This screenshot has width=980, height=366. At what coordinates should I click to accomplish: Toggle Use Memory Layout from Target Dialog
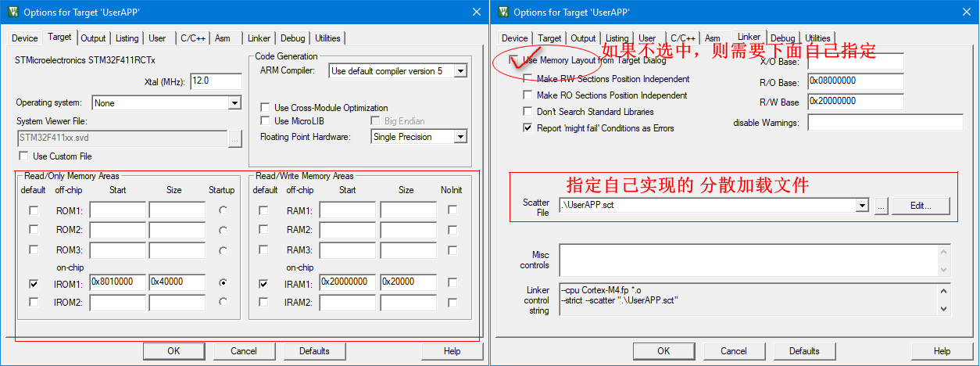[513, 59]
